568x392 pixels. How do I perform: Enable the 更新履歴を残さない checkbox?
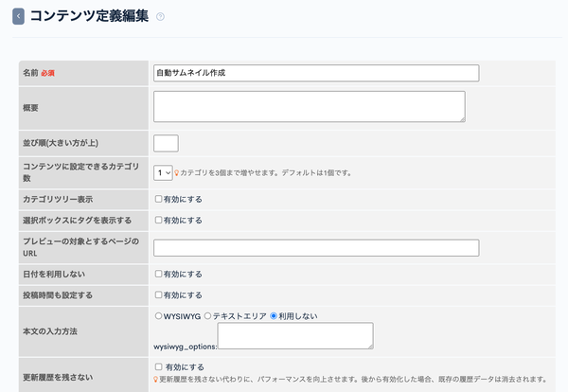(158, 366)
